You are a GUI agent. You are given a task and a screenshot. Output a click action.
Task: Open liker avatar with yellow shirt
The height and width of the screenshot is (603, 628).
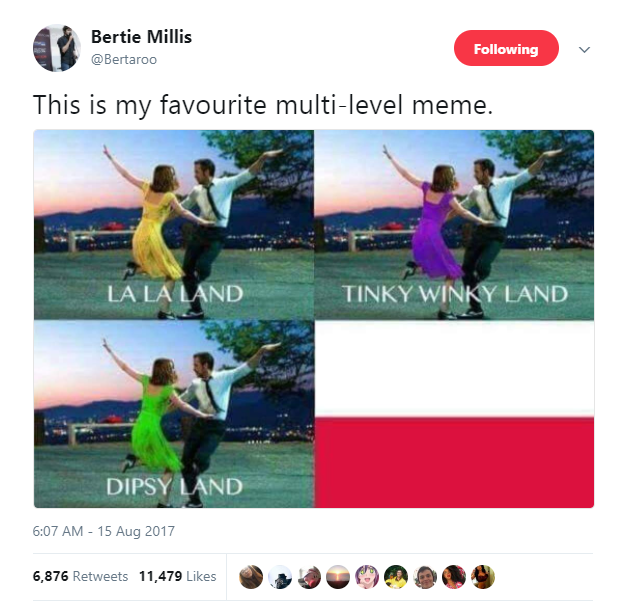(396, 577)
